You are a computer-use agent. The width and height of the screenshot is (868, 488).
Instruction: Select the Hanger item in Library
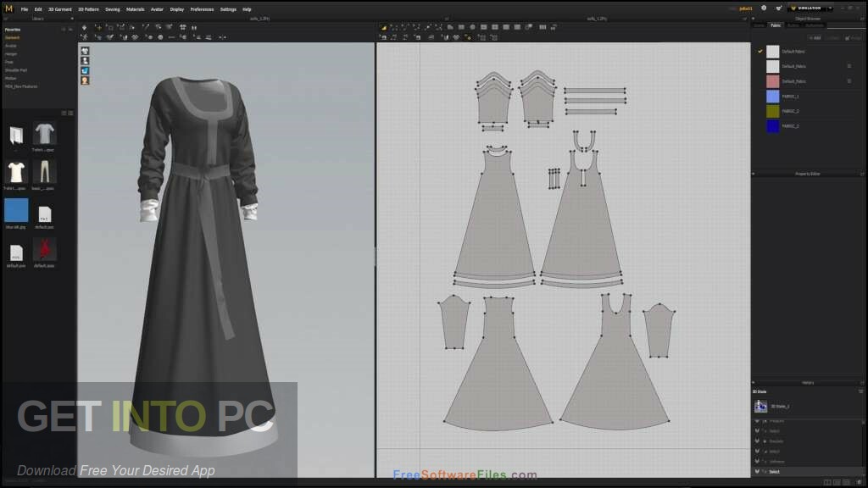click(x=11, y=54)
